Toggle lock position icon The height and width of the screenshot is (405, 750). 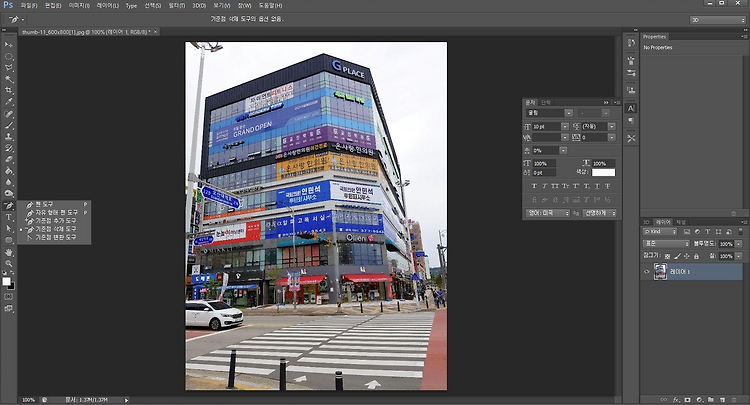pyautogui.click(x=687, y=256)
